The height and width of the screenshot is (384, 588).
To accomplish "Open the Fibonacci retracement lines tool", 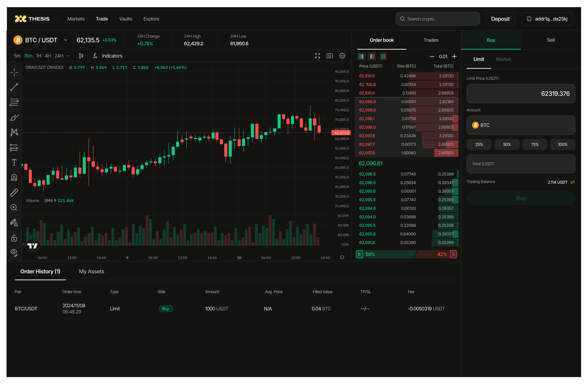I will [x=14, y=102].
